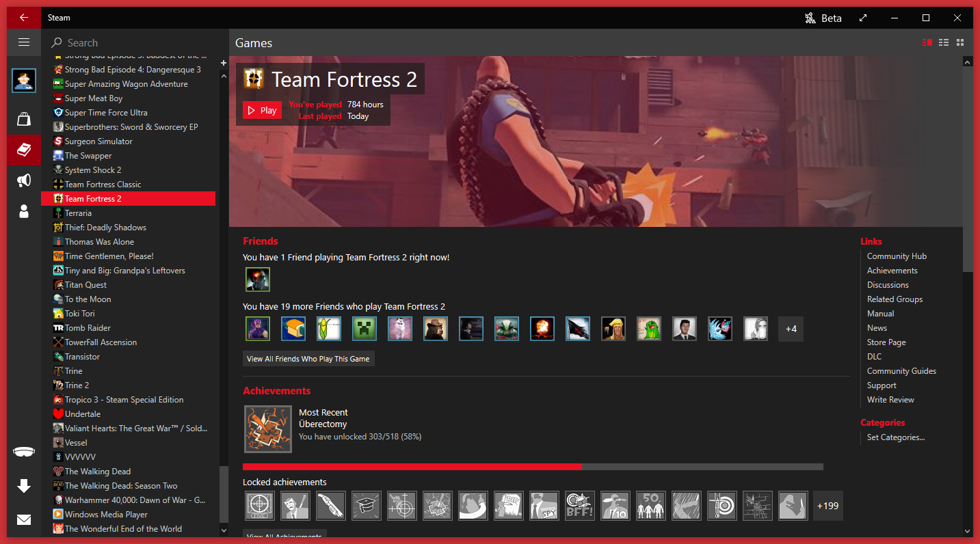
Task: Click the achievements progress bar
Action: pos(533,467)
